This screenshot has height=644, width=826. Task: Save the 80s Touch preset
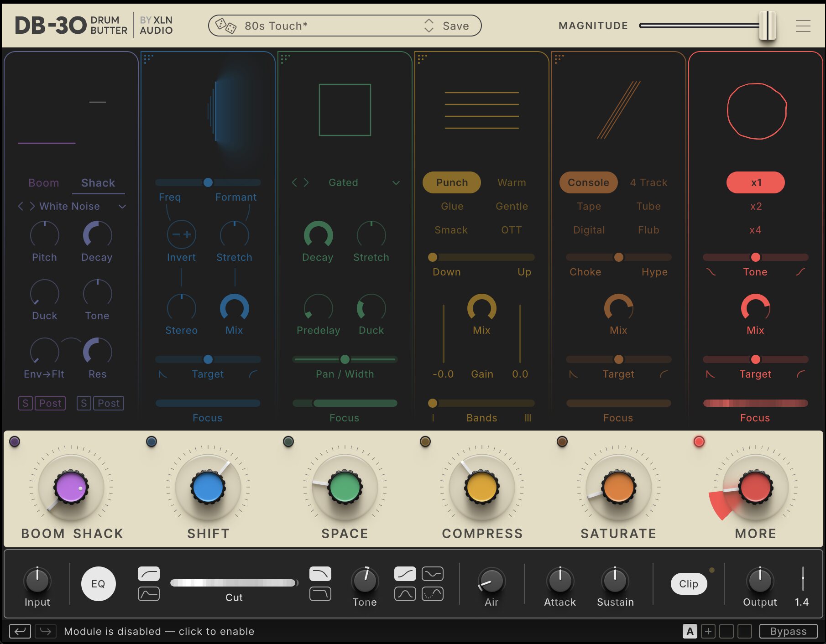click(x=455, y=26)
